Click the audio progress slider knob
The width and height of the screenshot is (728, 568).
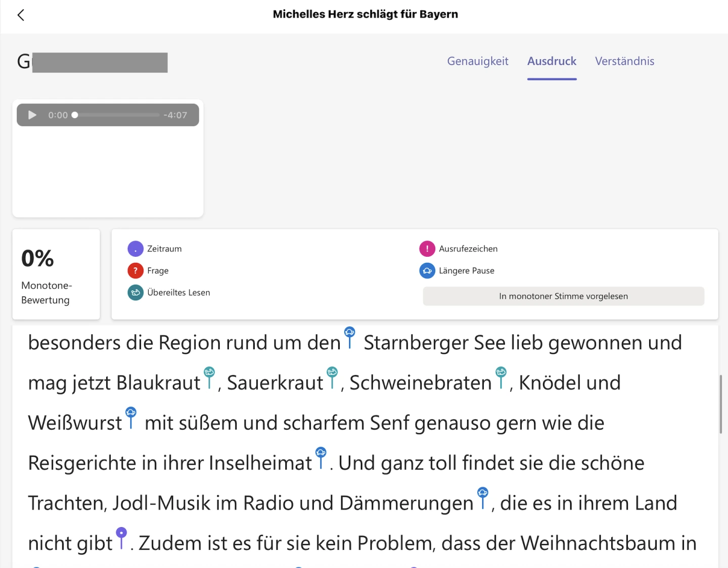coord(75,115)
